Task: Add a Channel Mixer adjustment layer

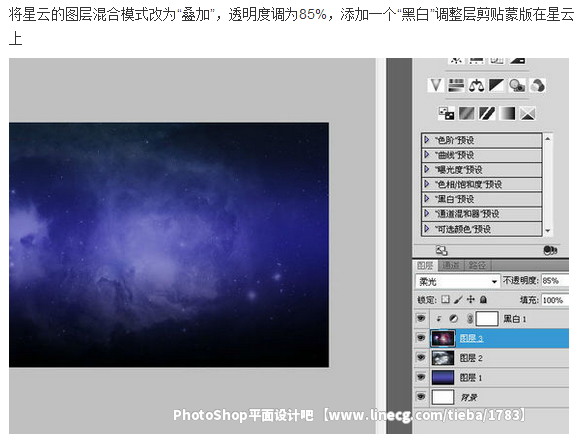Action: click(x=537, y=86)
